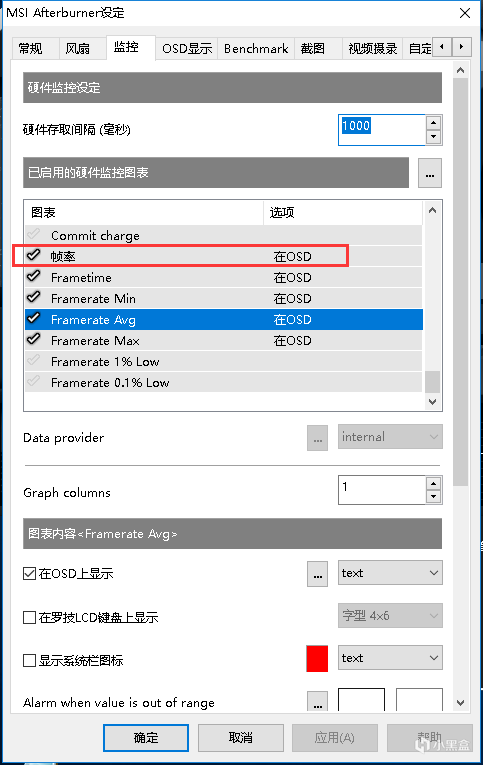Click ellipsis button beside Data provider
483x765 pixels.
tap(317, 438)
